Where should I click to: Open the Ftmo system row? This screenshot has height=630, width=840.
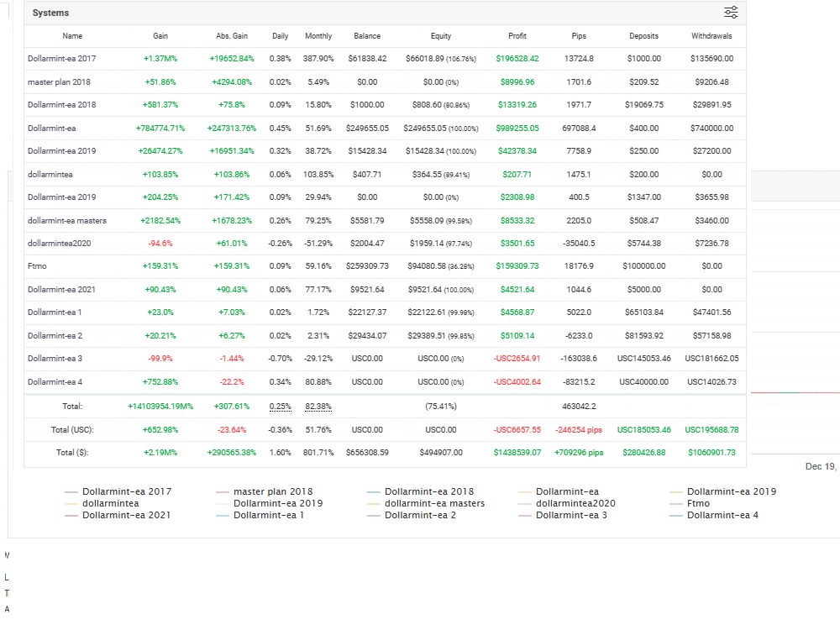pyautogui.click(x=385, y=265)
